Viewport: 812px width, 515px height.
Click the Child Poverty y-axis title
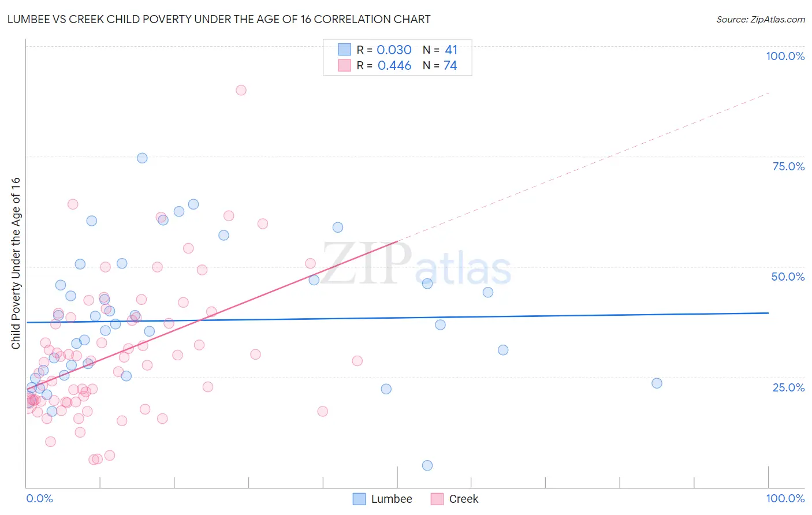coord(16,263)
